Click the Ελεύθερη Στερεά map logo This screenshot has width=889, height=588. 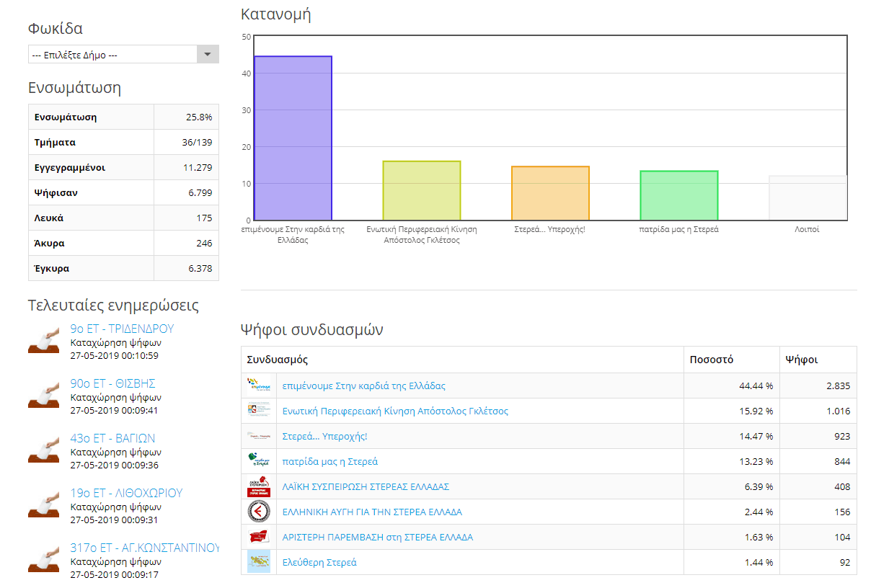[258, 562]
